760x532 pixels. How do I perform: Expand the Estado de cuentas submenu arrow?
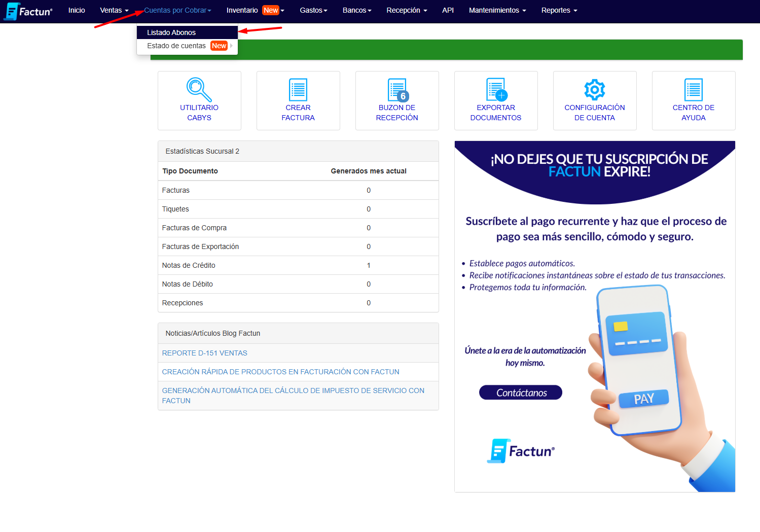[x=232, y=46]
